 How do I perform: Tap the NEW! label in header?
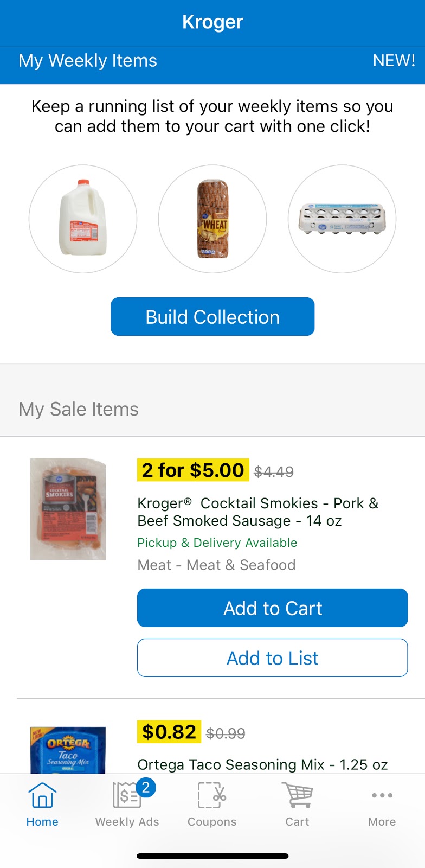[394, 61]
